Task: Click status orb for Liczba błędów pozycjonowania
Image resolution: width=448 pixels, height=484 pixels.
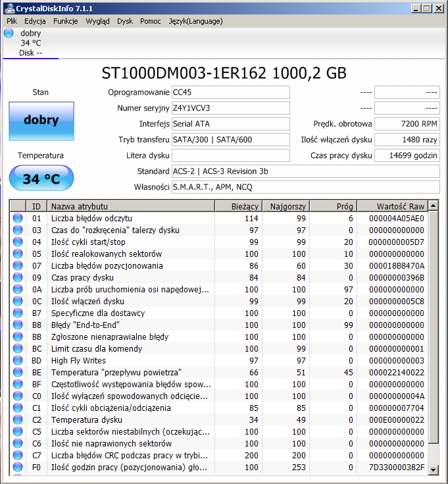Action: pyautogui.click(x=18, y=265)
